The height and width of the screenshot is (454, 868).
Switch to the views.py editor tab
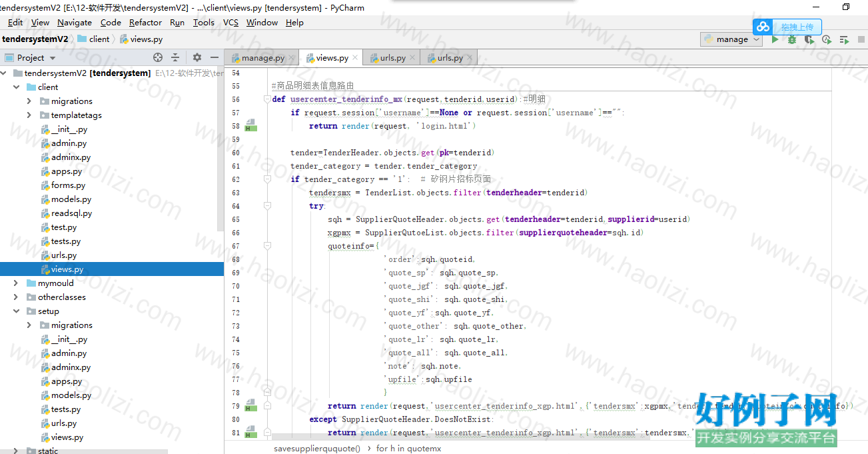[331, 57]
